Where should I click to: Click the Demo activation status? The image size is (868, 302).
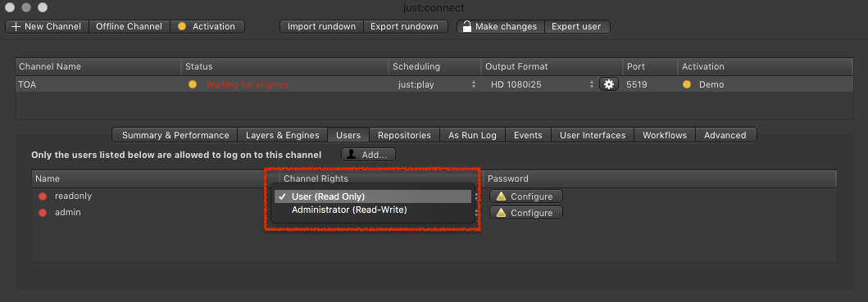tap(711, 84)
